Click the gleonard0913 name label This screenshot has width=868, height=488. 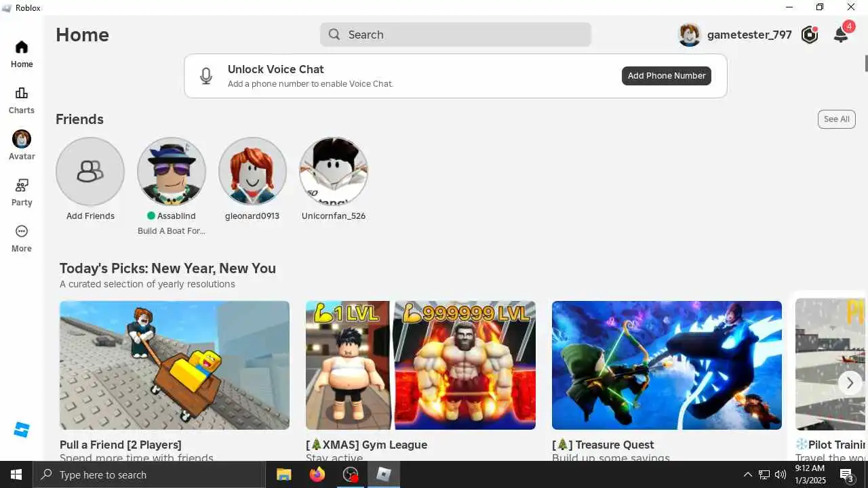pyautogui.click(x=252, y=216)
